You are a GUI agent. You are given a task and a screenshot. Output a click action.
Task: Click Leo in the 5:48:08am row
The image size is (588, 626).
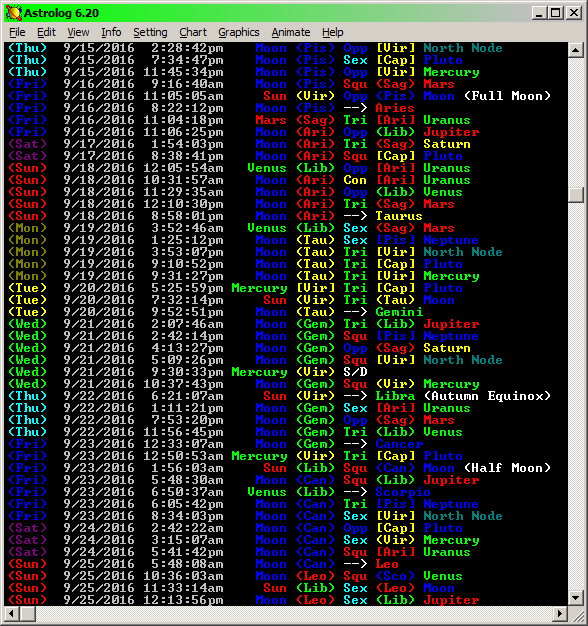click(387, 564)
